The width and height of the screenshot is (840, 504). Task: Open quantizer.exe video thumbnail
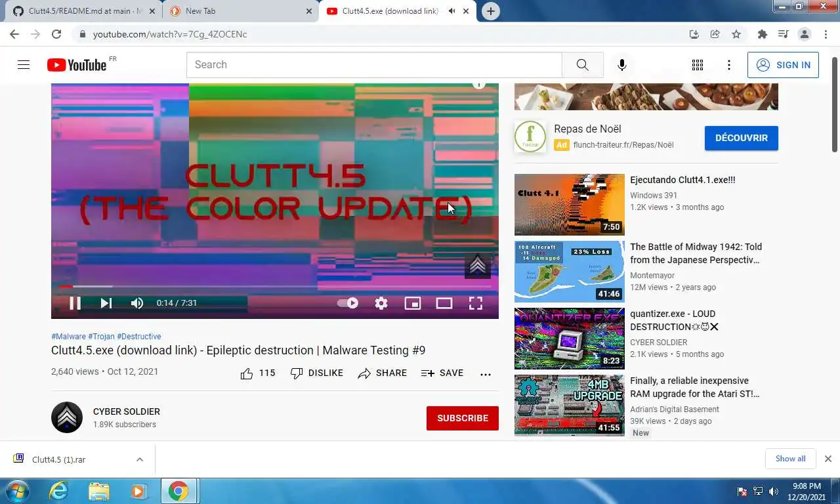(x=570, y=339)
